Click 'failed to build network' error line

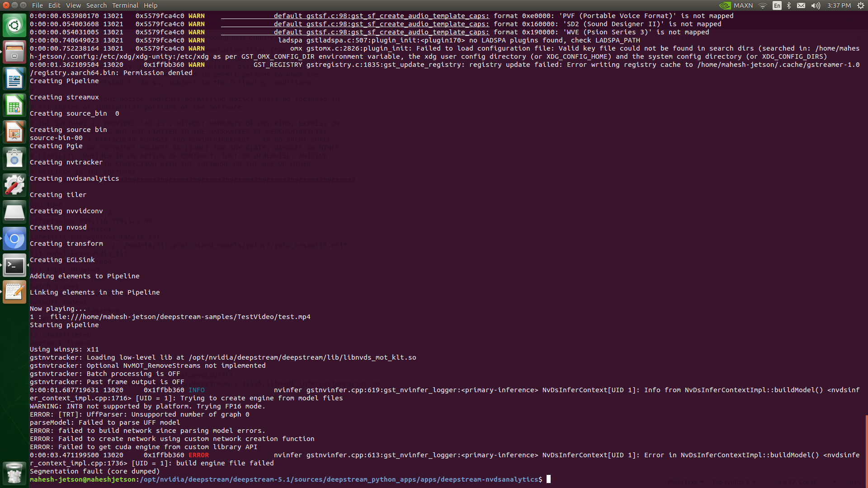[147, 431]
